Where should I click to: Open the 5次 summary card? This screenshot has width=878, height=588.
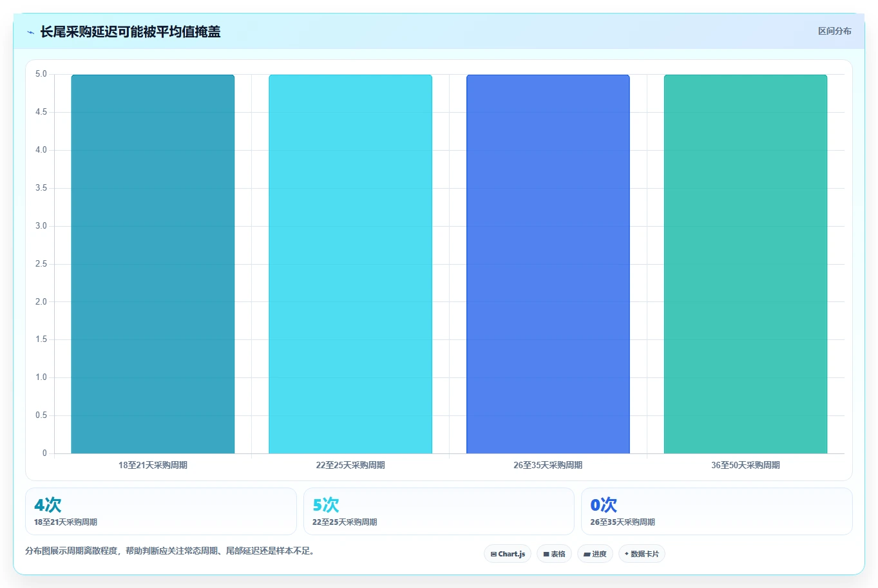pyautogui.click(x=439, y=511)
